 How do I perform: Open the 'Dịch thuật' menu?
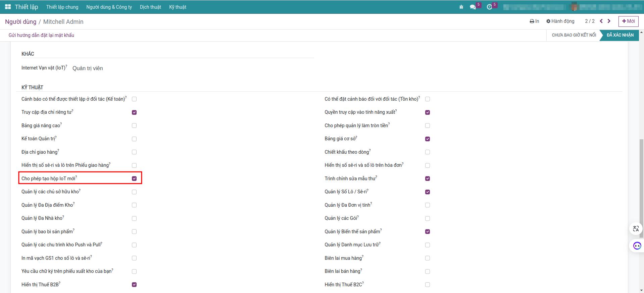(150, 7)
